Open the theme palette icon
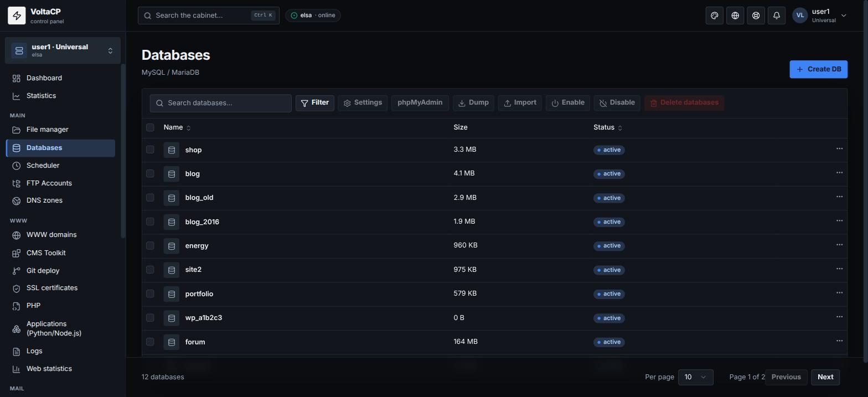This screenshot has height=397, width=868. (715, 16)
